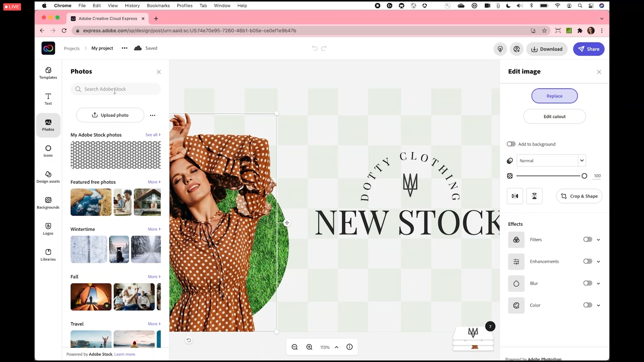Flip image vertically icon
Viewport: 644px width, 362px height.
click(x=534, y=196)
